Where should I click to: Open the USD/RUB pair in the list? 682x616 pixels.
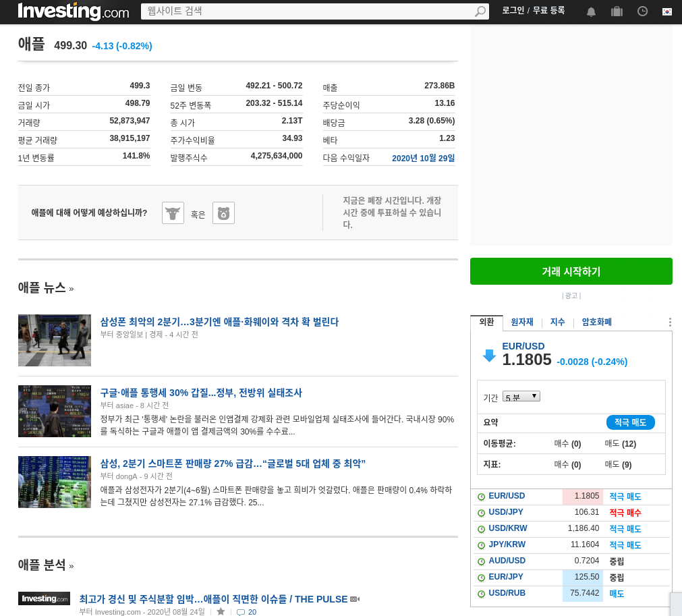pyautogui.click(x=507, y=593)
